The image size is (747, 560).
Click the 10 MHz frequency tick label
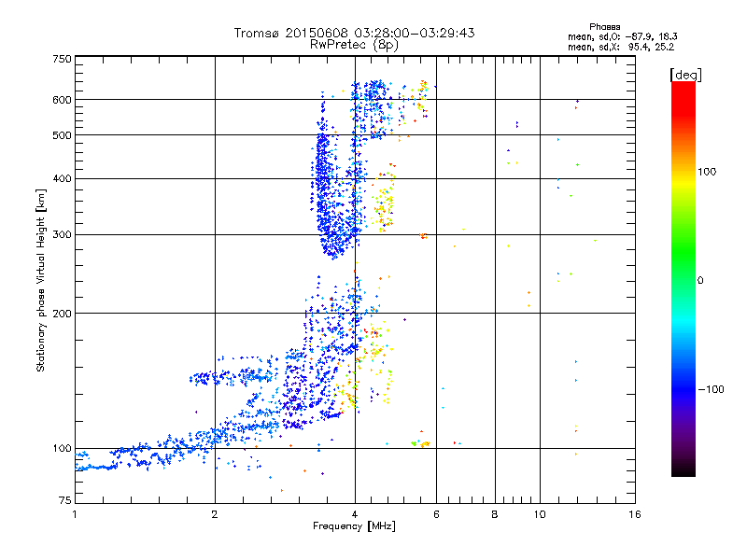[x=540, y=514]
